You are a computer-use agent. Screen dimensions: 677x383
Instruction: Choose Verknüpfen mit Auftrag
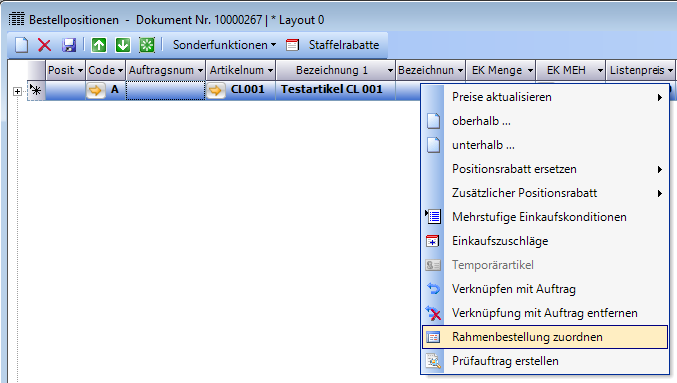[x=545, y=289]
